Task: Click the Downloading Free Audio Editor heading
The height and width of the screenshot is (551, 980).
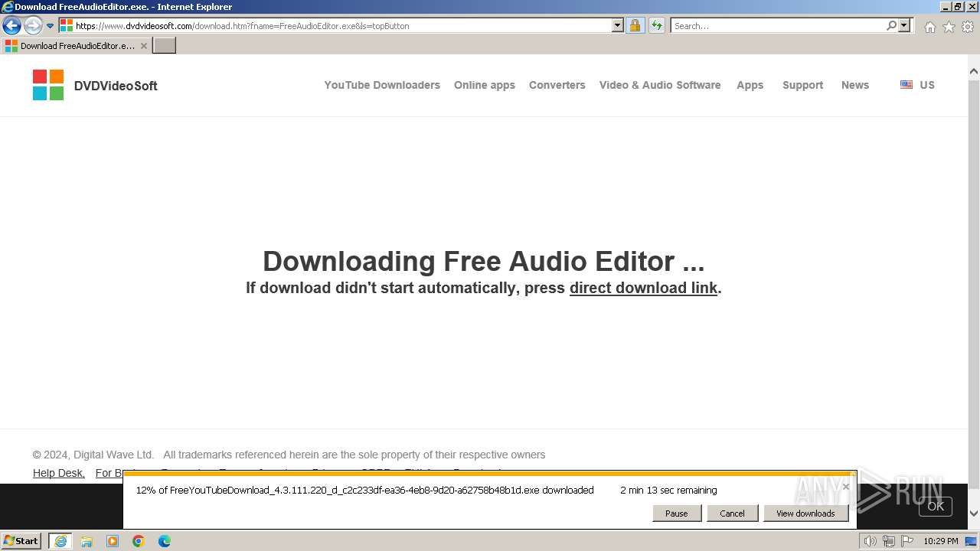Action: (483, 261)
